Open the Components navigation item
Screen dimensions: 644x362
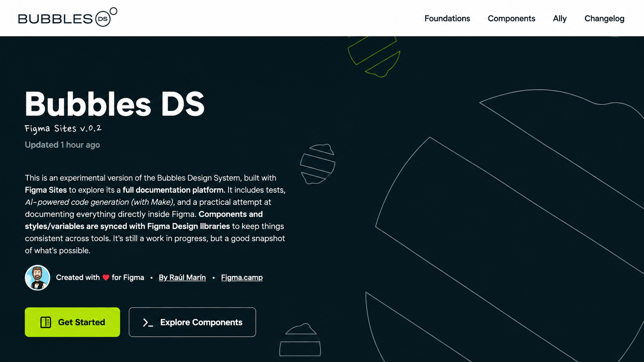[511, 18]
